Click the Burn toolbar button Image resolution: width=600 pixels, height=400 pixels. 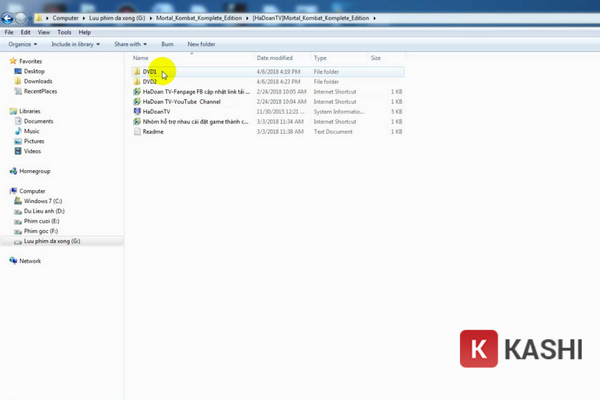(167, 44)
